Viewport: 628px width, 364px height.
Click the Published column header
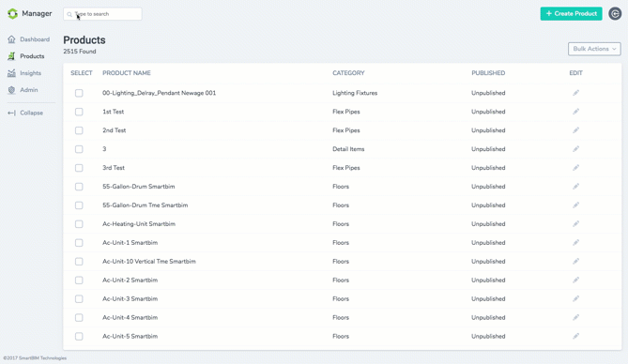(488, 73)
